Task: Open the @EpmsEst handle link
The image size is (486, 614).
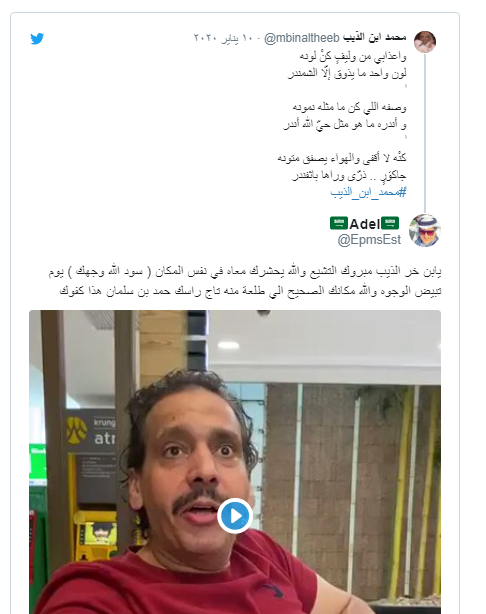Action: (369, 240)
